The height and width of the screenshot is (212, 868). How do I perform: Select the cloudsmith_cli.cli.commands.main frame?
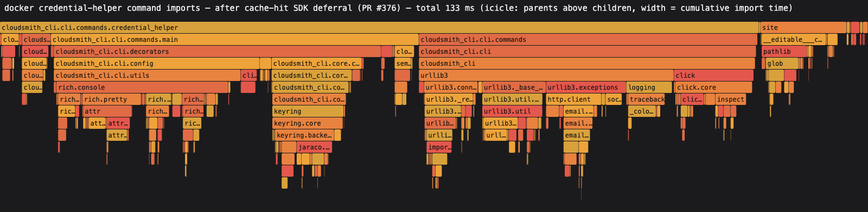235,40
